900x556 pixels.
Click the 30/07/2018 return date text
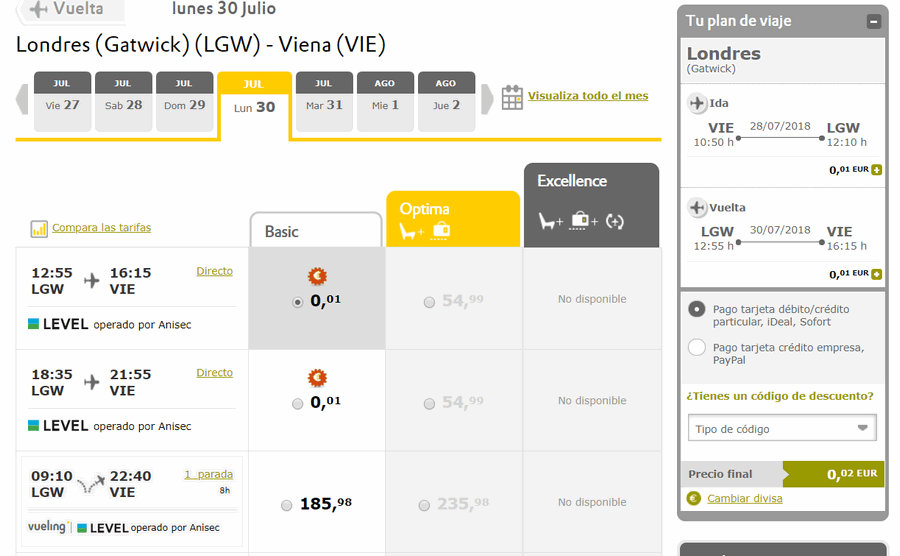click(x=780, y=230)
